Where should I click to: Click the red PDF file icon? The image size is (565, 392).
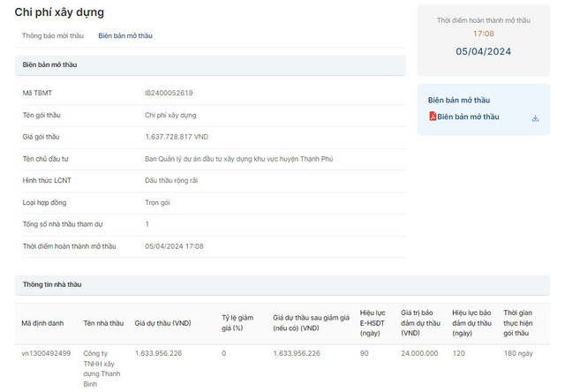[x=433, y=117]
